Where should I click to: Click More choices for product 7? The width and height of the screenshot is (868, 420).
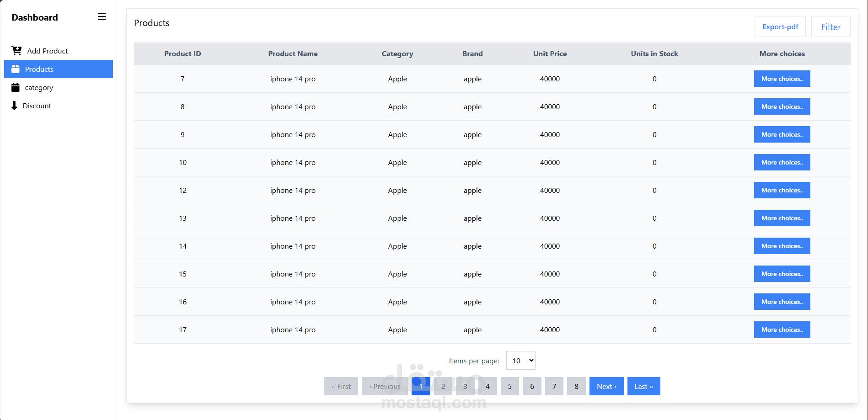tap(782, 79)
